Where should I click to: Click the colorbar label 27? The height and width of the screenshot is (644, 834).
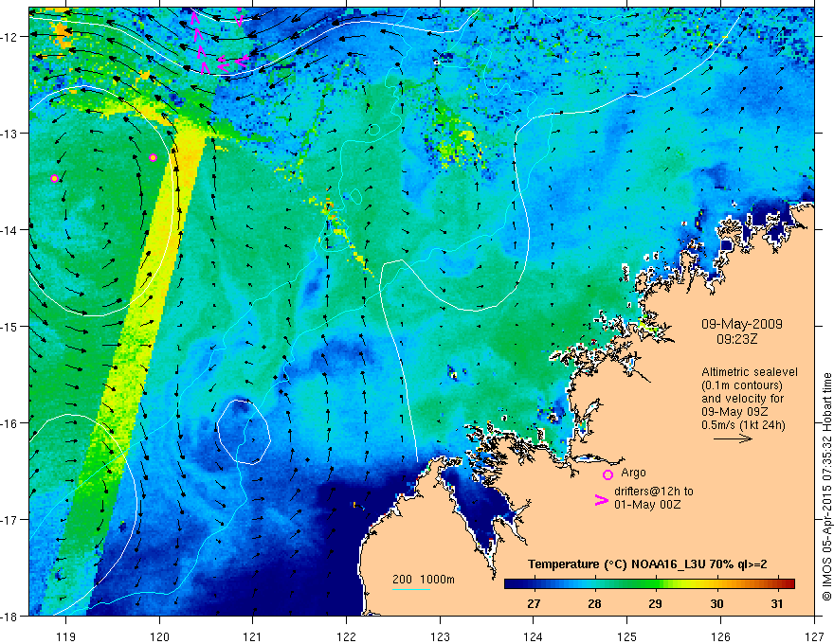(x=534, y=603)
